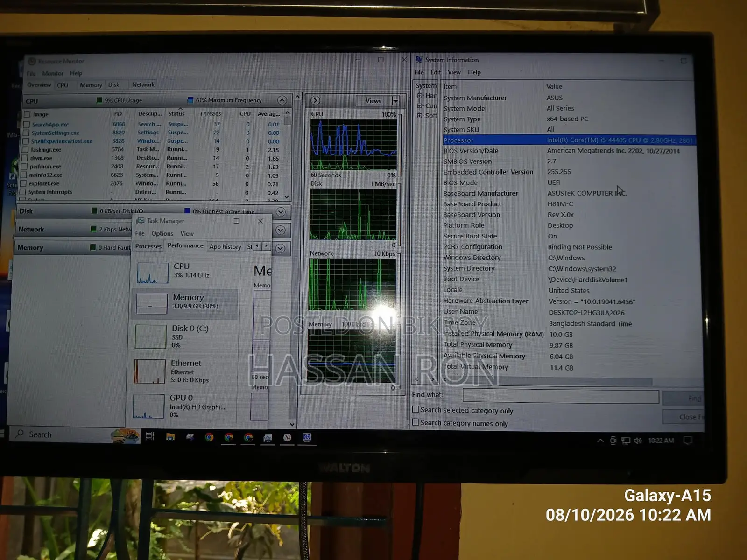This screenshot has height=560, width=747.
Task: Expand Components tree node in System Information
Action: (420, 106)
